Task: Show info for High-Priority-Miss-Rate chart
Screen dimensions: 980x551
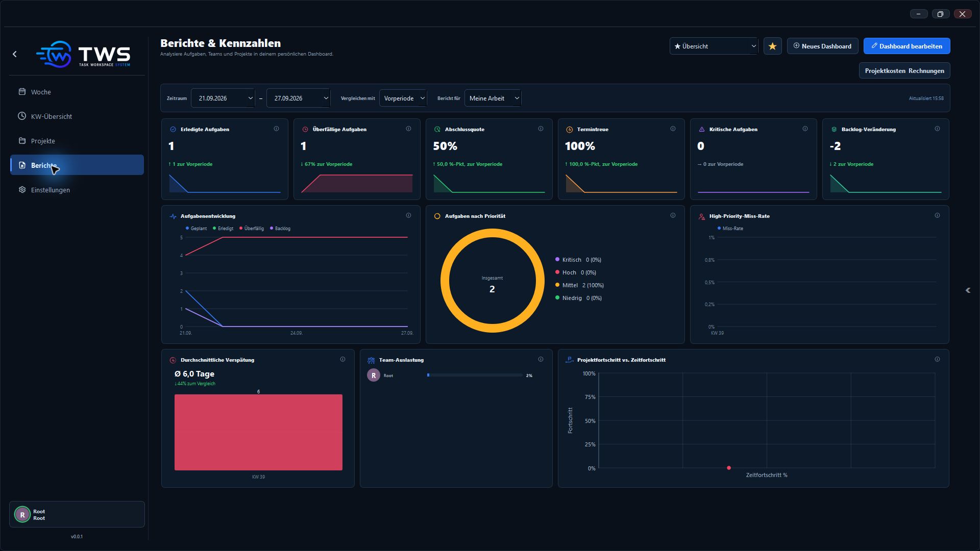Action: click(937, 216)
